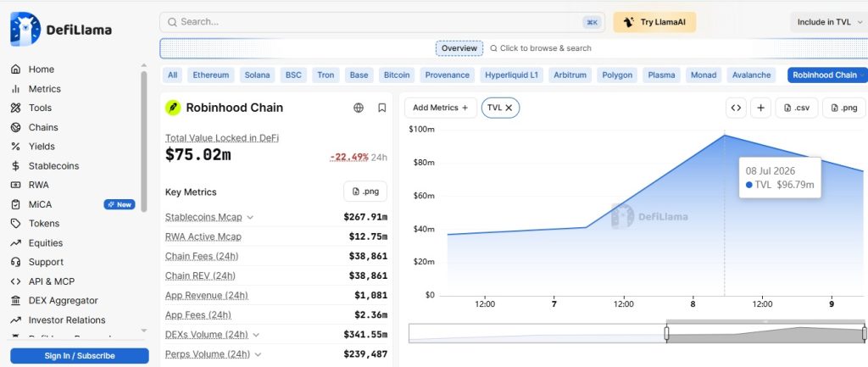Click the Support headset icon
Screen dimensions: 868x367
[15, 262]
